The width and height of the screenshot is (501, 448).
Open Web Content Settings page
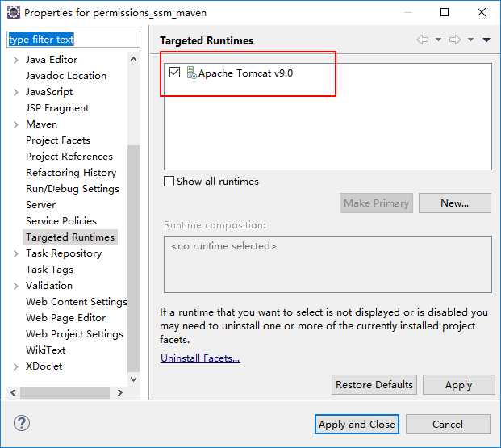77,302
